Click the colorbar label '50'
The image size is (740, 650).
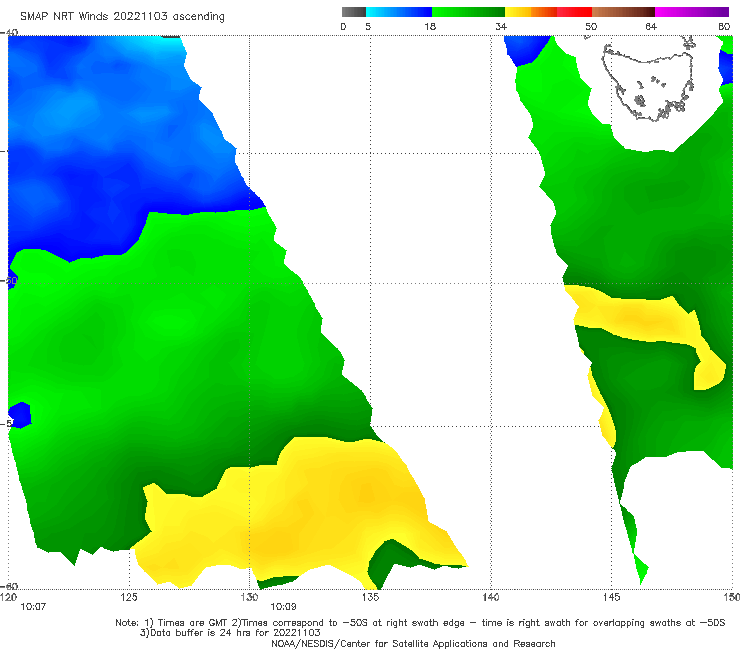pos(591,27)
